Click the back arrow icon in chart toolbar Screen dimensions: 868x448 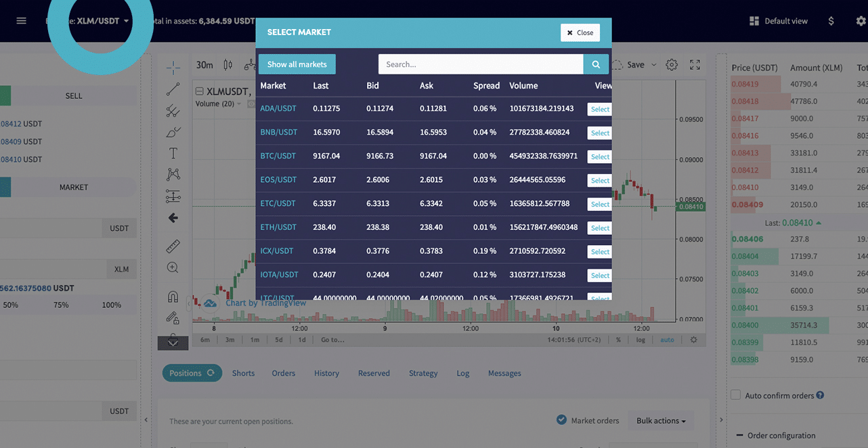[x=173, y=218]
